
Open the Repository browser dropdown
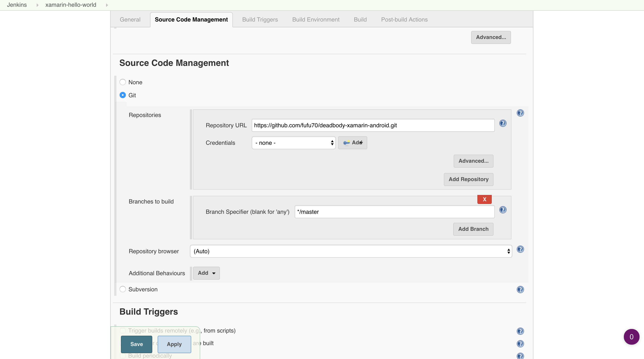351,251
